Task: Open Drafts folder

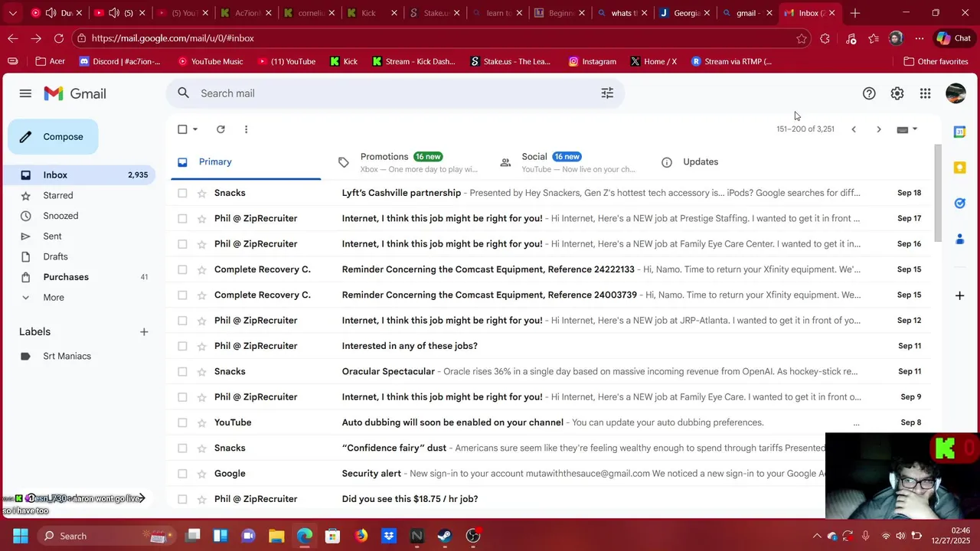Action: (x=55, y=257)
